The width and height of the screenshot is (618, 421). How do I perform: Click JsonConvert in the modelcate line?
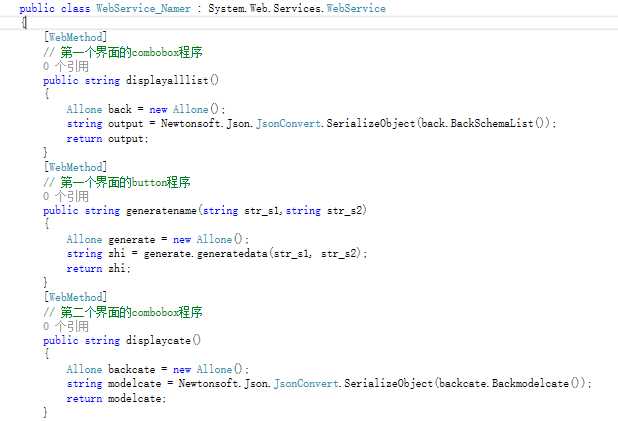[x=306, y=384]
